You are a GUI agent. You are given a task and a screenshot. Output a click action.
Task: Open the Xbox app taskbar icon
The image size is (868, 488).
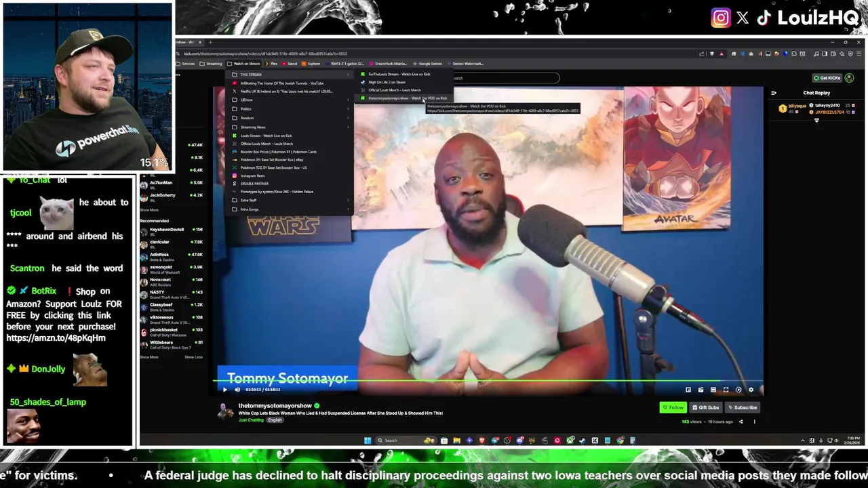(x=570, y=441)
